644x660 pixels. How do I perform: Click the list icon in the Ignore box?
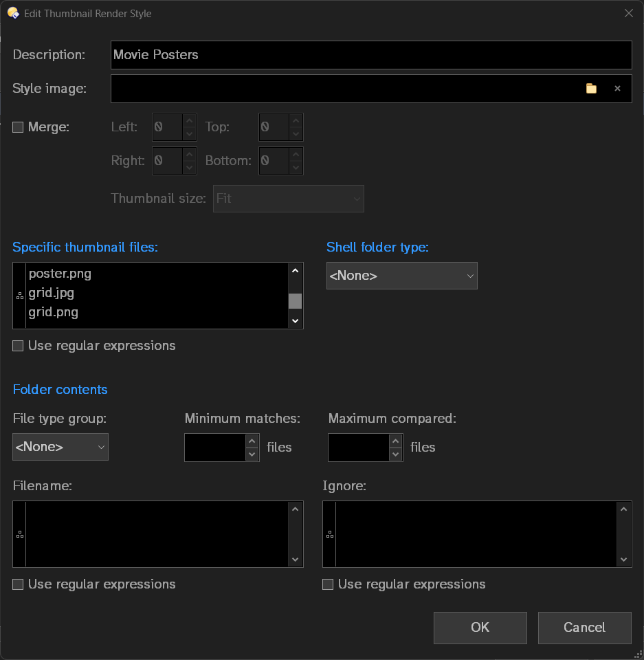coord(329,534)
